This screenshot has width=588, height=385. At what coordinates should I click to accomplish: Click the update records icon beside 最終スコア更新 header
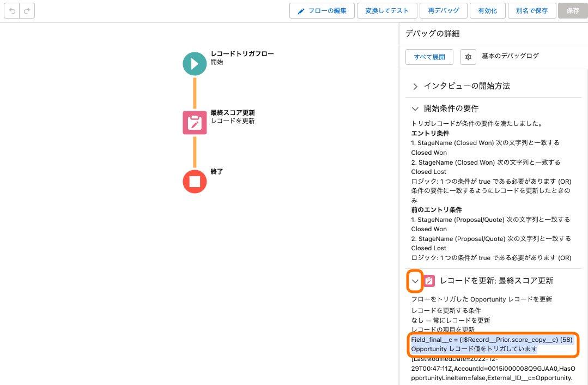coord(428,280)
